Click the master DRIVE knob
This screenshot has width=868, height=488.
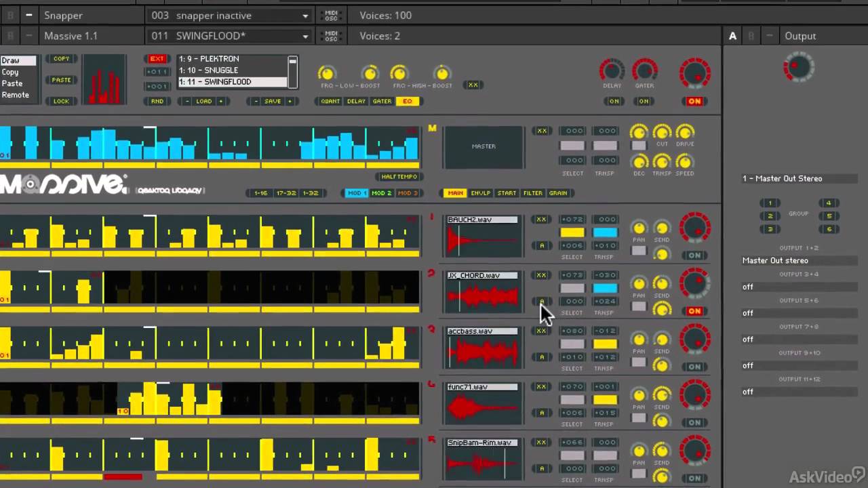tap(685, 132)
